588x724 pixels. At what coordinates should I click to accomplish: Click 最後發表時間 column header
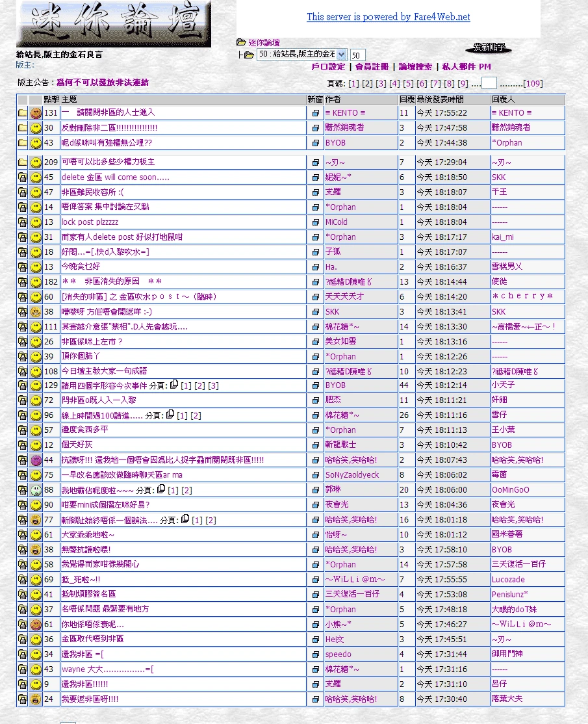click(441, 99)
